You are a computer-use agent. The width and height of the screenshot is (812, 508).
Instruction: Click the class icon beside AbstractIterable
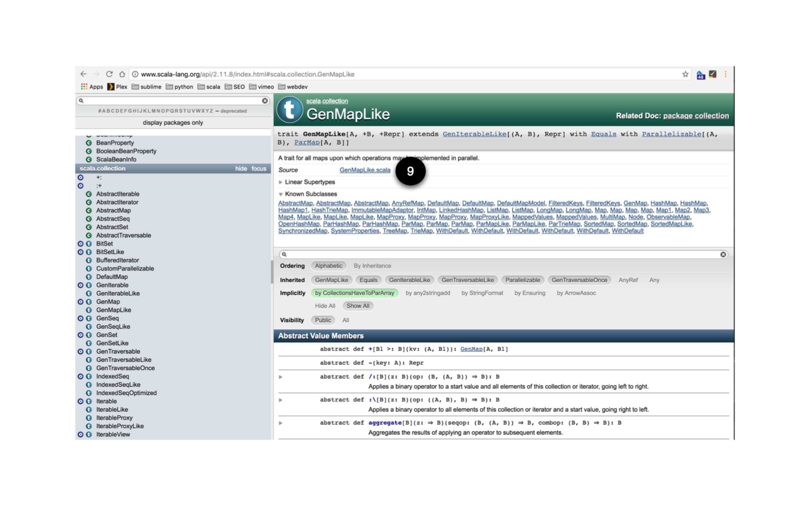89,194
